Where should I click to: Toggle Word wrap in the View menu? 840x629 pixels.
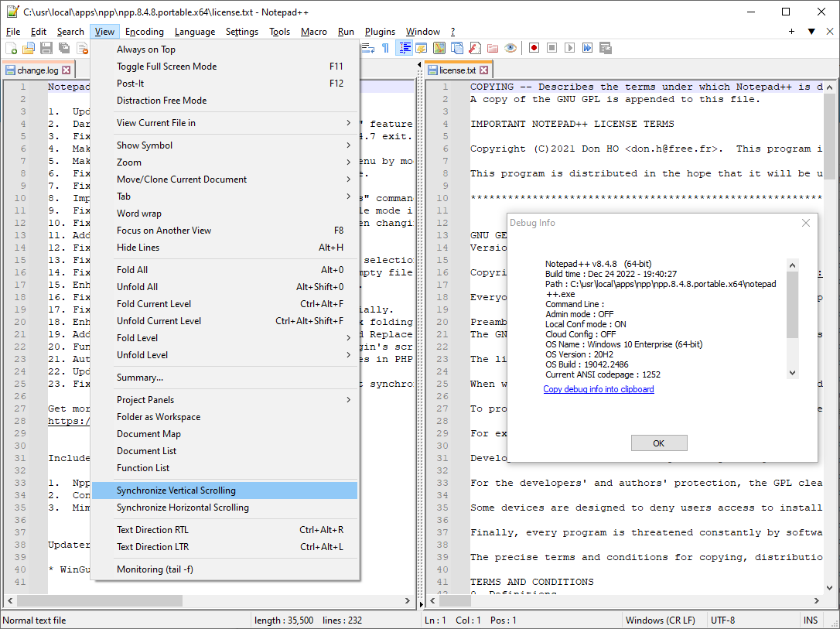point(225,214)
